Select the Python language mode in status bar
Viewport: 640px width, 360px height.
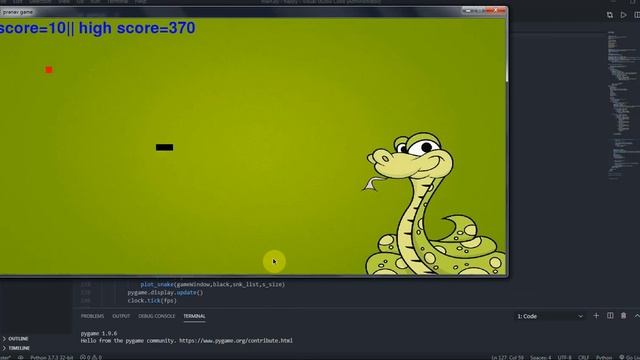tap(604, 358)
